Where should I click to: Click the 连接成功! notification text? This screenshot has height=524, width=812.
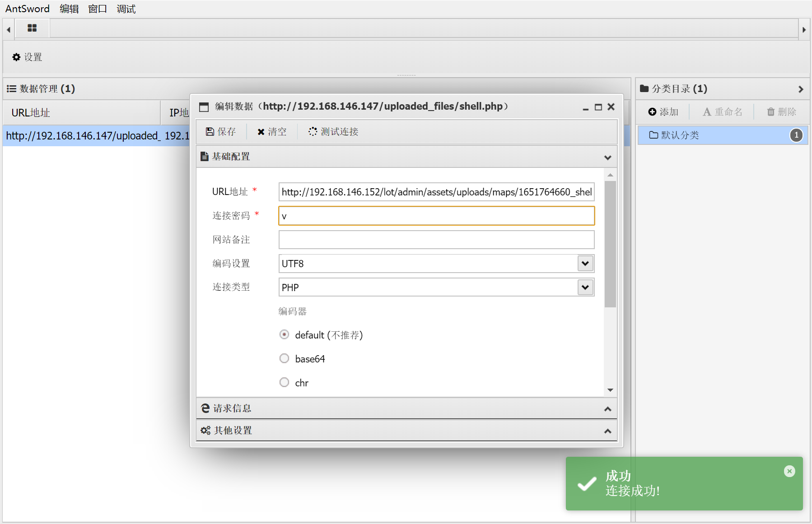point(632,491)
